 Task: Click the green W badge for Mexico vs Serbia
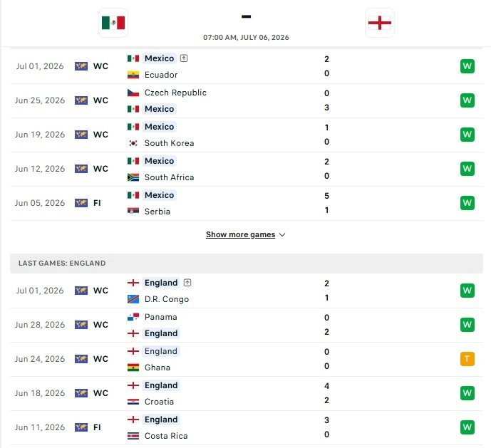point(467,203)
